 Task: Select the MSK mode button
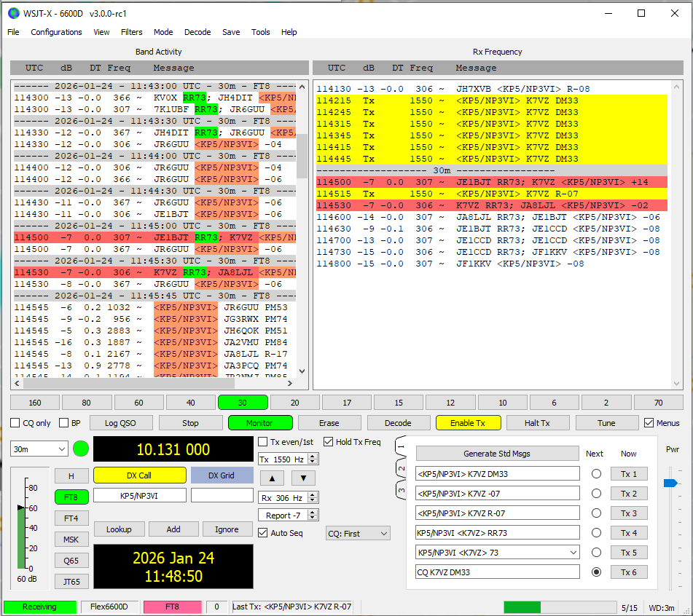tap(71, 540)
